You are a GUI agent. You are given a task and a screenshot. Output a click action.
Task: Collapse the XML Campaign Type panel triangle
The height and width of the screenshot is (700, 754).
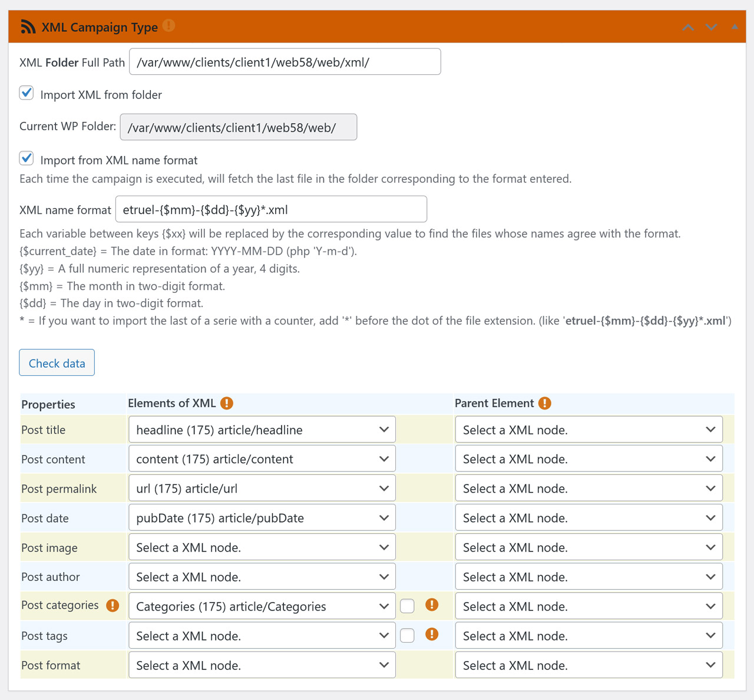[x=735, y=27]
